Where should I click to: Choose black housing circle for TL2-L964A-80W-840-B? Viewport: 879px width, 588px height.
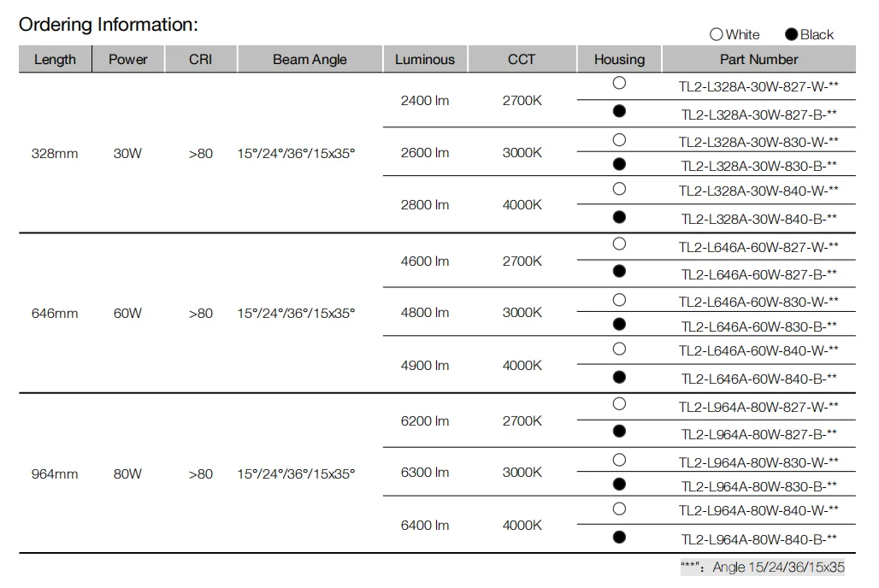coord(620,538)
